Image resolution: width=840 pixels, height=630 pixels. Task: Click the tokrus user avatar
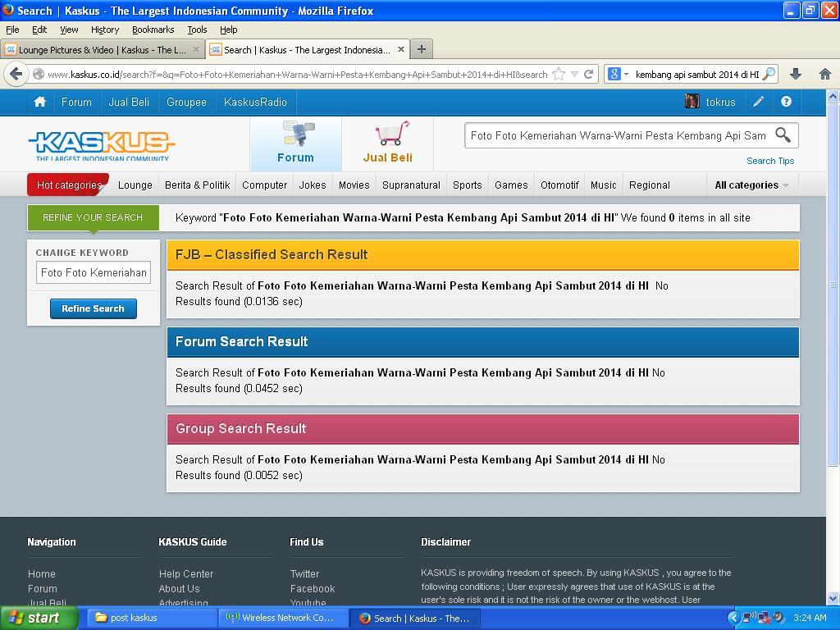point(692,101)
